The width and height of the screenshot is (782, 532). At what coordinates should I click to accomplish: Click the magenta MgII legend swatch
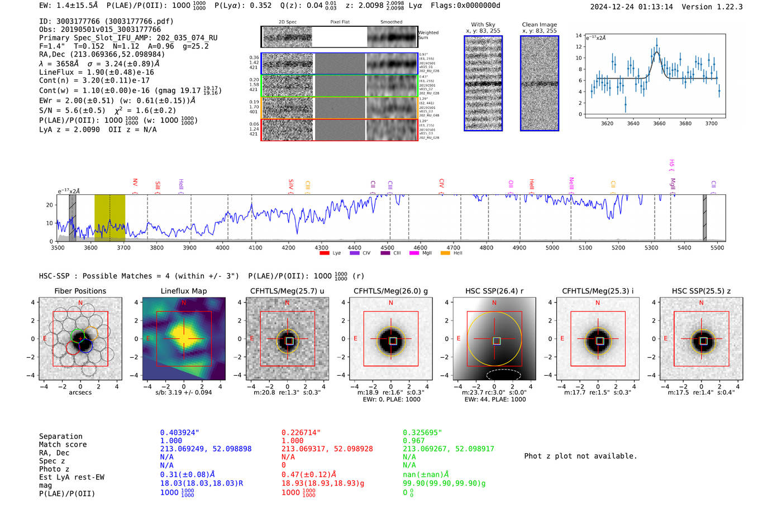[414, 253]
